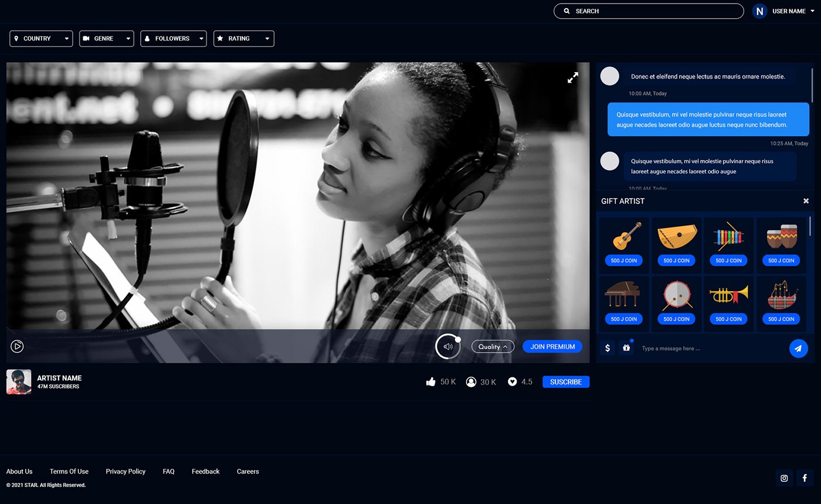This screenshot has height=504, width=821.
Task: Mute the video with speaker icon
Action: coord(448,346)
